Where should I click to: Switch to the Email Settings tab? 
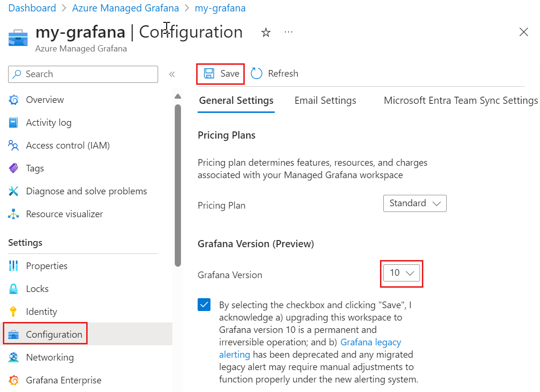coord(325,101)
